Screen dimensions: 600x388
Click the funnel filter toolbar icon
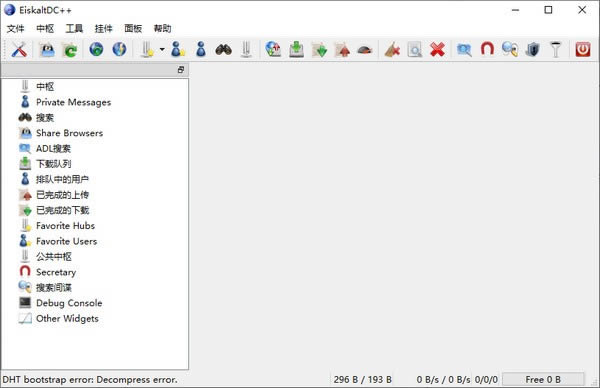pos(555,50)
